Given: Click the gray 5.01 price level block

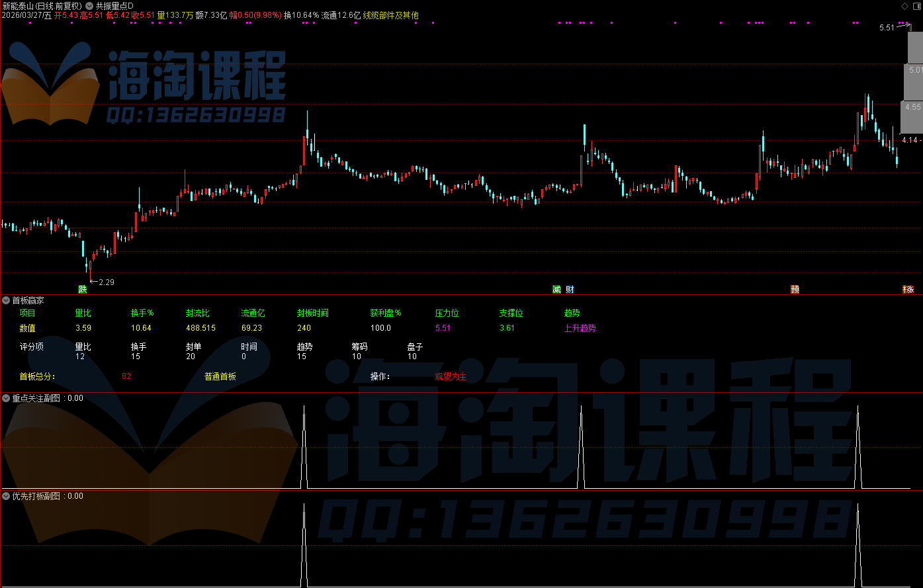Looking at the screenshot, I should tap(914, 70).
